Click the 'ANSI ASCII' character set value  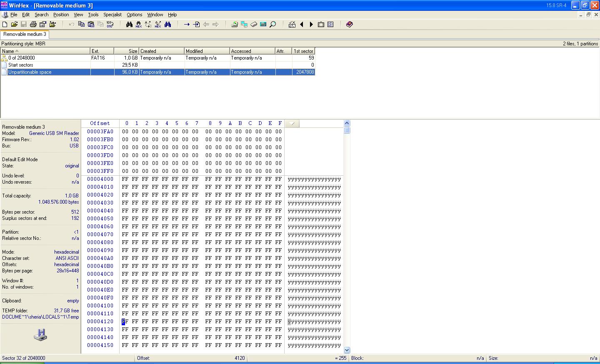click(x=67, y=258)
